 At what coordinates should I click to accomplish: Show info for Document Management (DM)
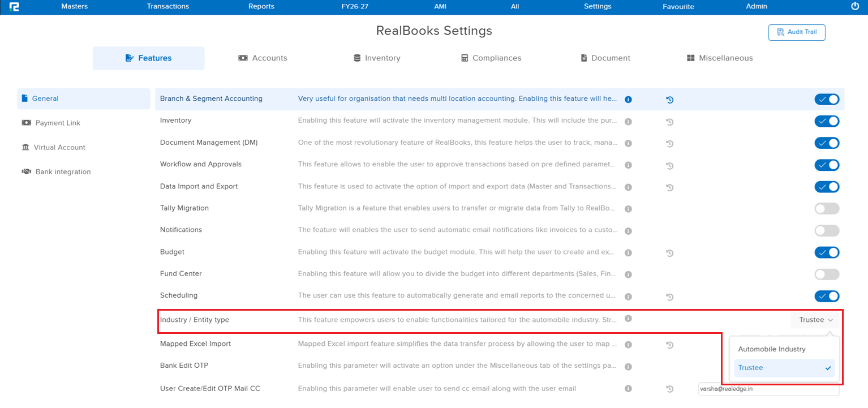[628, 143]
